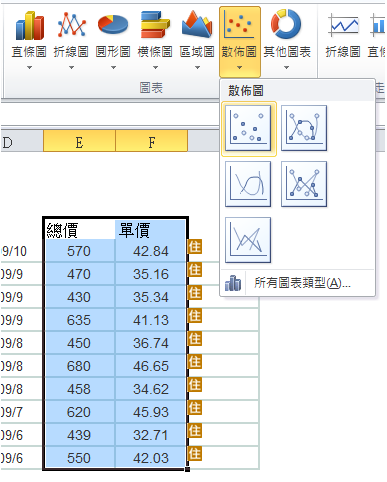The image size is (387, 482).
Task: Select the cell containing 450
Action: [79, 343]
